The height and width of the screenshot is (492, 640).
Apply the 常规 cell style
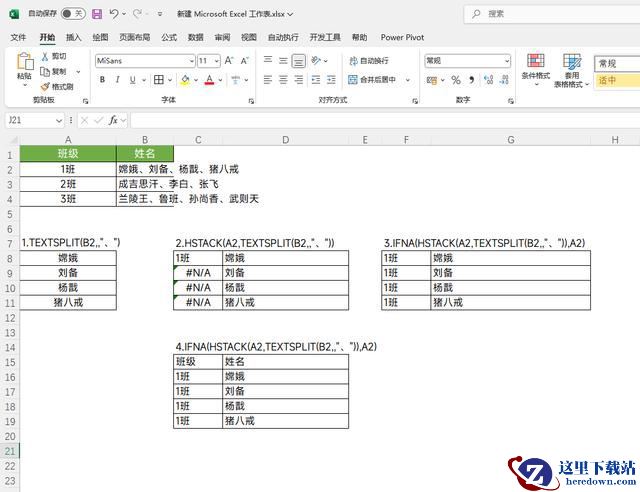(617, 64)
